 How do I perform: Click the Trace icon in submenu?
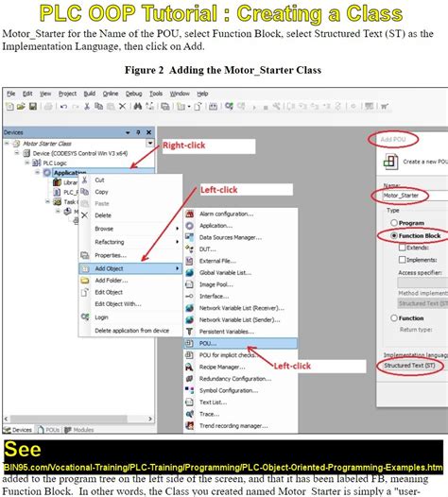click(190, 414)
